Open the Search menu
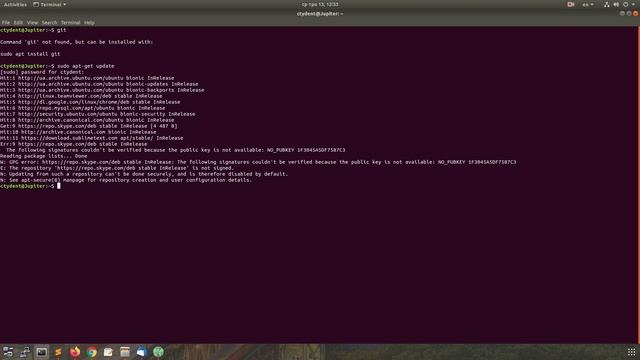This screenshot has width=640, height=360. click(49, 22)
